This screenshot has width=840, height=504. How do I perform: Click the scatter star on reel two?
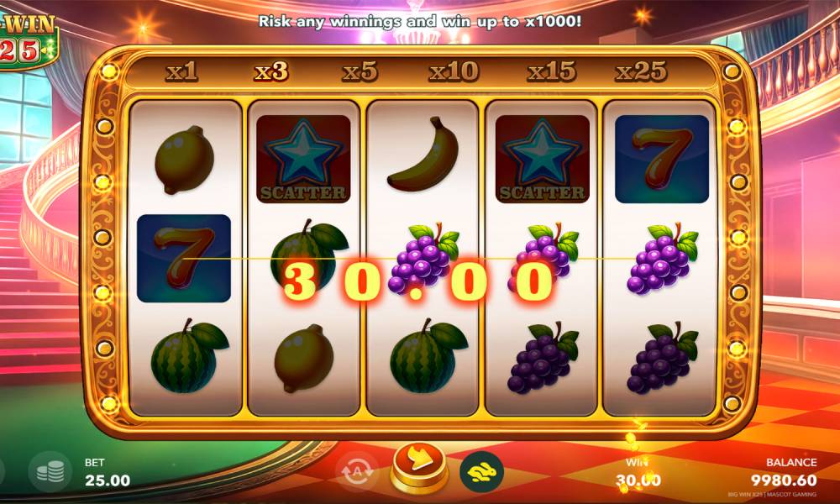pyautogui.click(x=303, y=159)
